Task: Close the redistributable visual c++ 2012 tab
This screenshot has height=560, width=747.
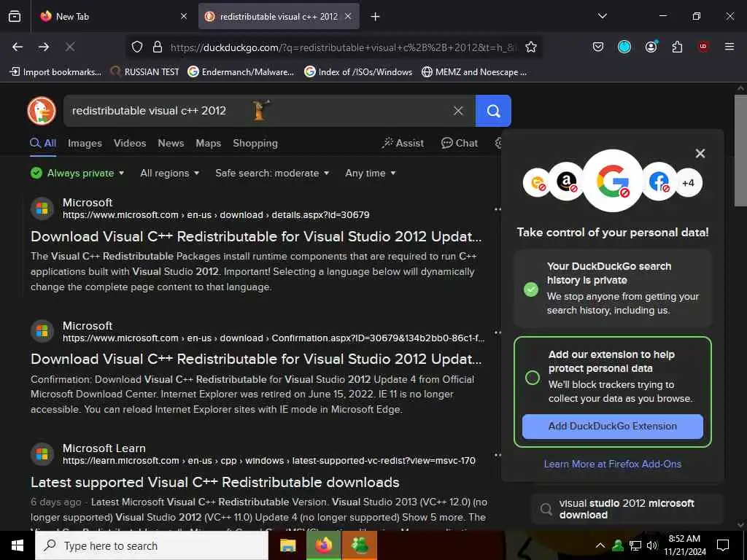Action: [348, 16]
